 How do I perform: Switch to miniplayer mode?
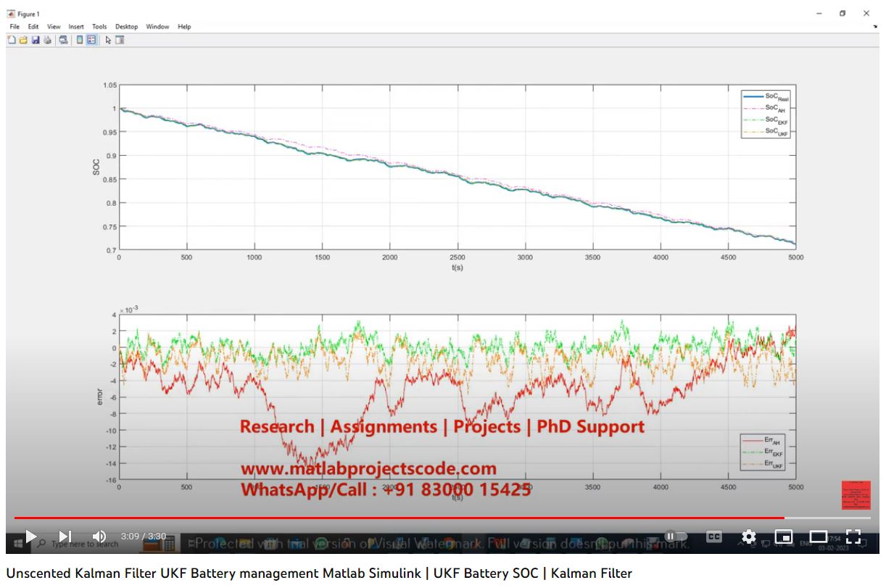pyautogui.click(x=784, y=537)
